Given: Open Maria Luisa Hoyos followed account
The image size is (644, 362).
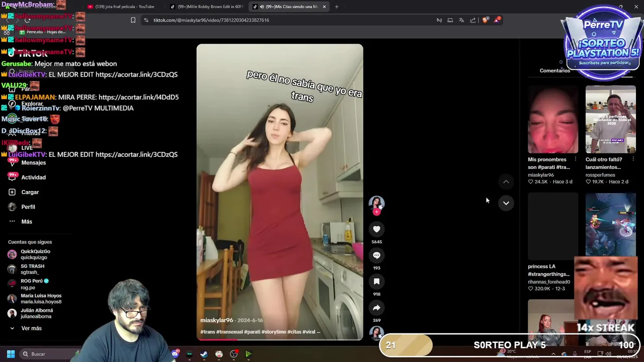Looking at the screenshot, I should click(x=34, y=299).
